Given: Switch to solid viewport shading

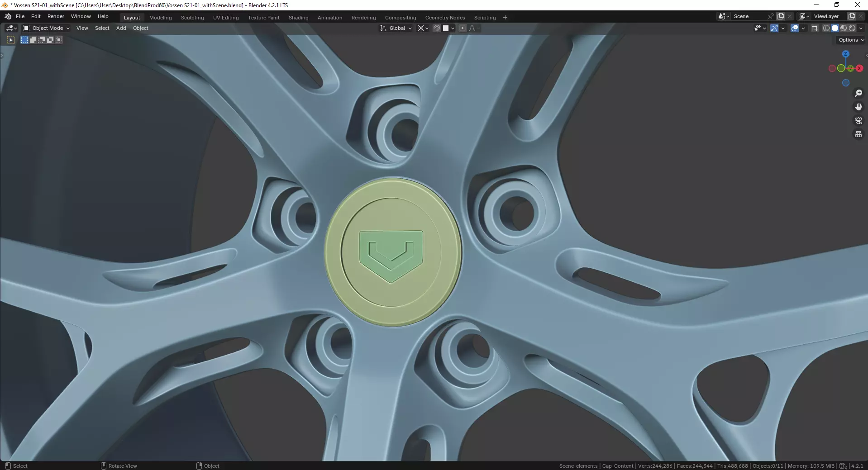Looking at the screenshot, I should (835, 28).
